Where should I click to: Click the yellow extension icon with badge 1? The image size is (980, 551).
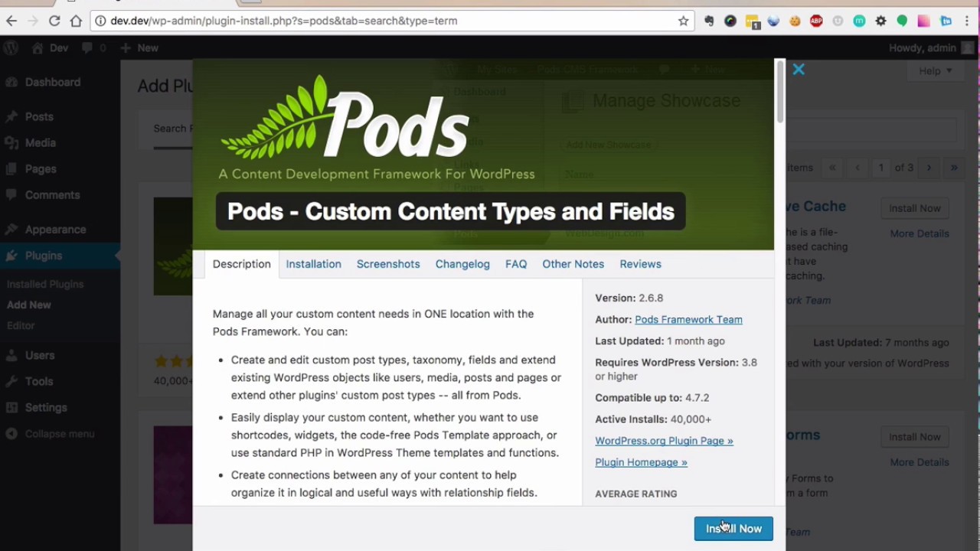point(753,22)
